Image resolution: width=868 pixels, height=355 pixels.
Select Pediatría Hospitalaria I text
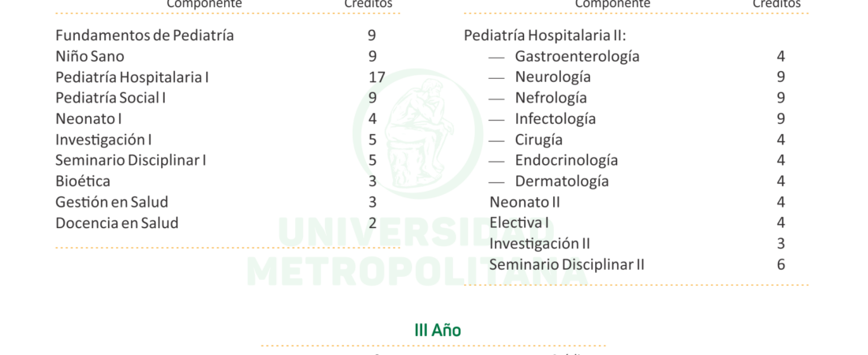click(132, 77)
